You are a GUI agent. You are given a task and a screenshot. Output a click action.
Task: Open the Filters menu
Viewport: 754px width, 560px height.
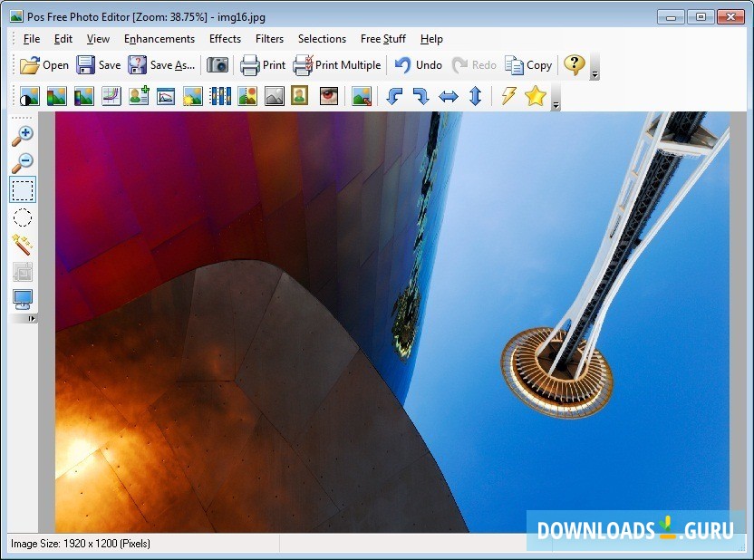[269, 39]
